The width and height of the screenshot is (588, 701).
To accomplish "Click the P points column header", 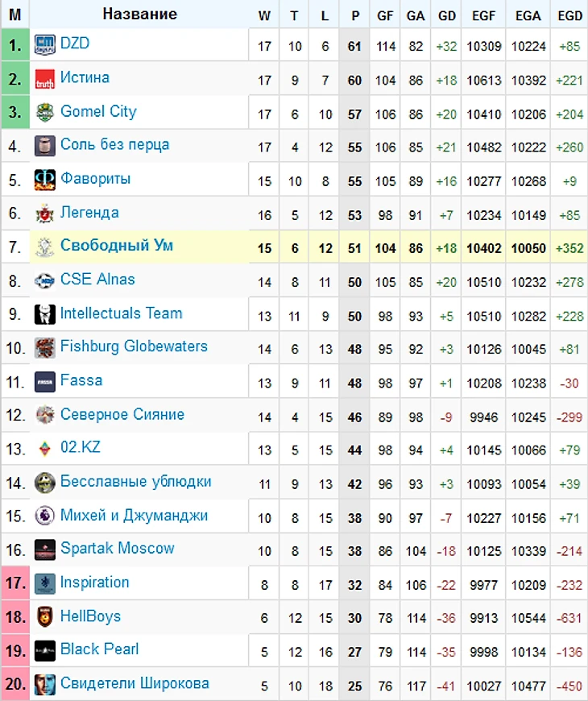I will tap(354, 15).
